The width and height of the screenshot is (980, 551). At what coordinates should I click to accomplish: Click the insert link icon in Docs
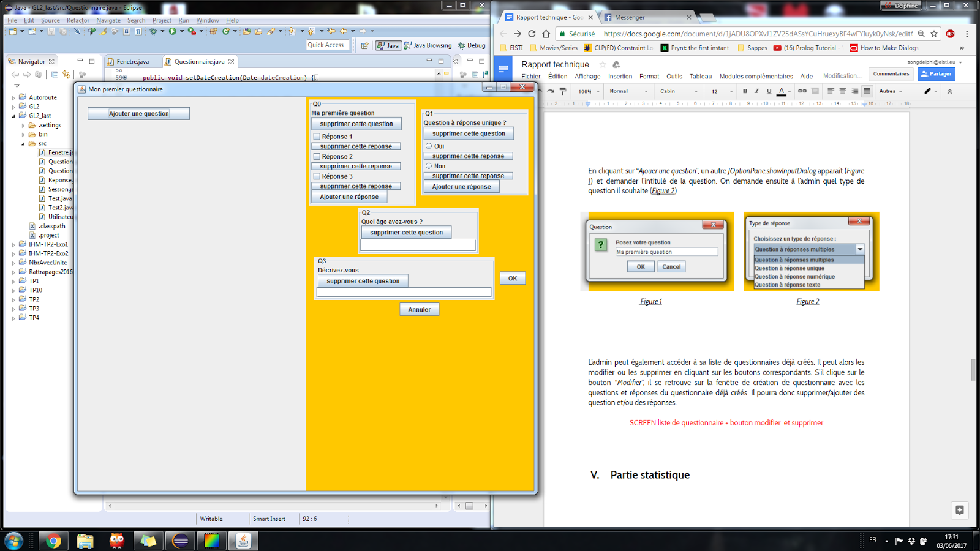802,91
